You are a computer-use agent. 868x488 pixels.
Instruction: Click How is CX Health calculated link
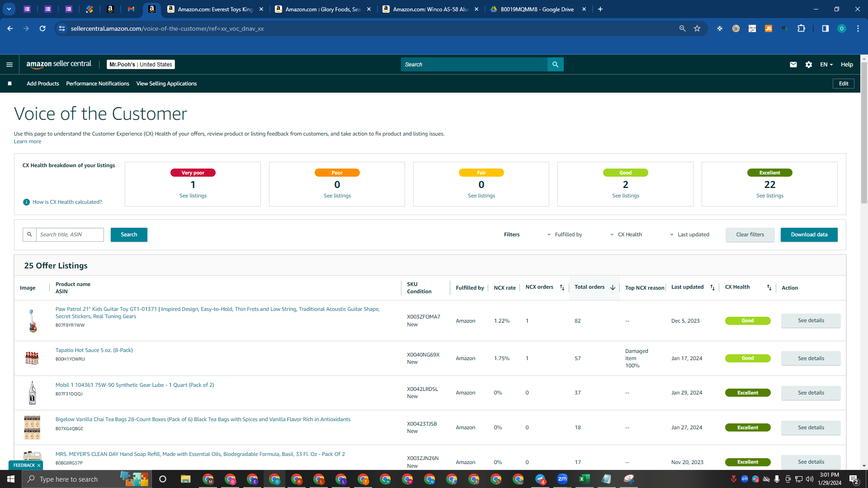tap(67, 202)
